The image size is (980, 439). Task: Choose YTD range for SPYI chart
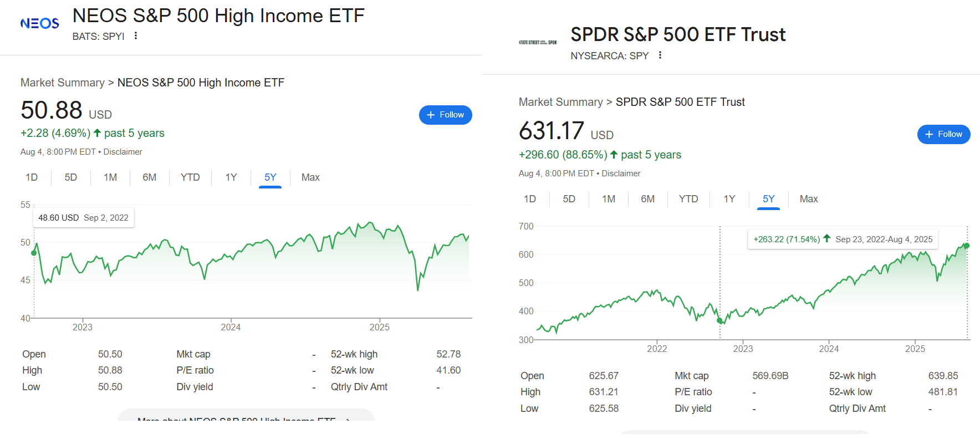[190, 177]
